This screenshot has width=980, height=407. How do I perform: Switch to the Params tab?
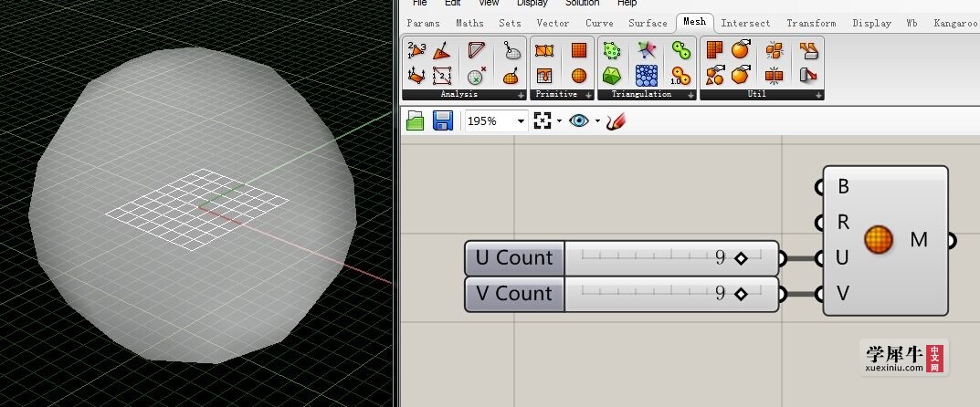(x=423, y=23)
